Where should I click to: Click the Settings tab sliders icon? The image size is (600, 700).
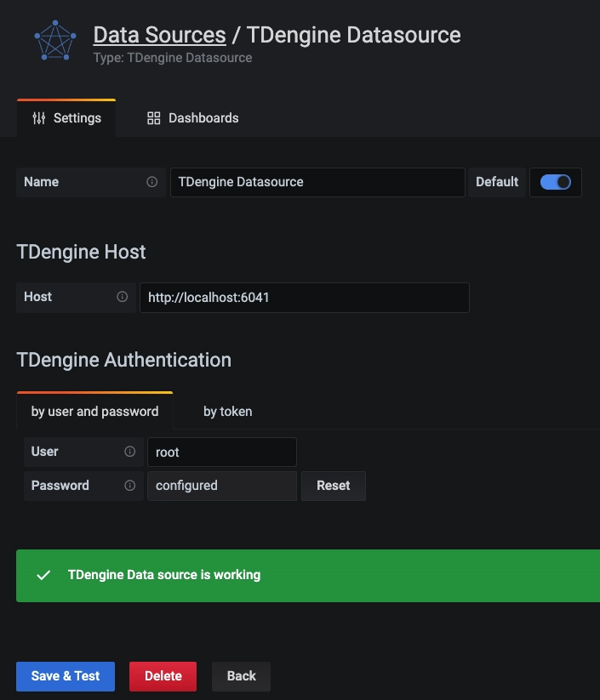pos(39,118)
